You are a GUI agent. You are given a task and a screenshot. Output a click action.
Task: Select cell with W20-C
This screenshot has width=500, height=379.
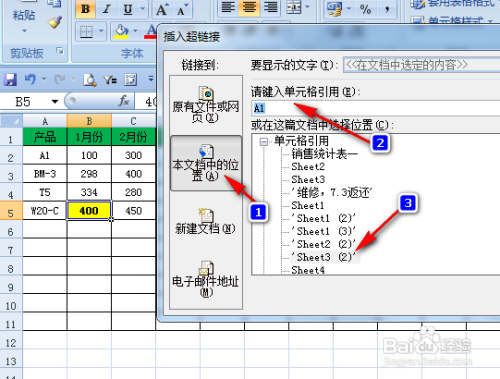coord(45,211)
